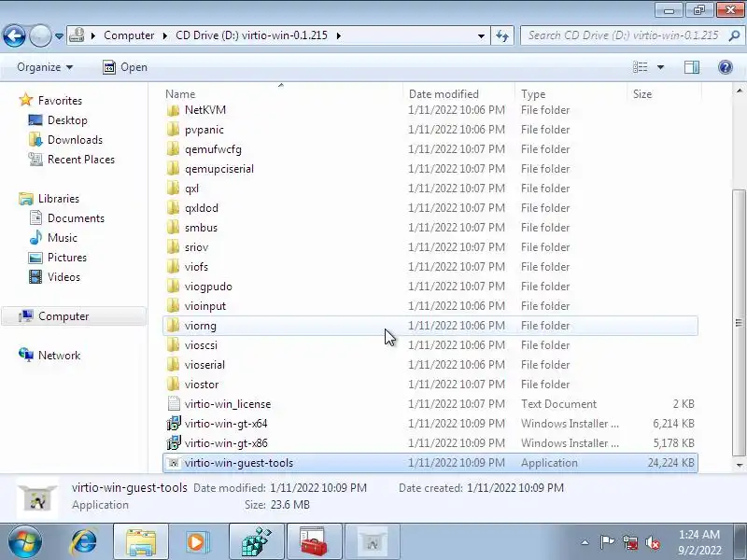
Task: Select the viofs folder
Action: (430, 267)
